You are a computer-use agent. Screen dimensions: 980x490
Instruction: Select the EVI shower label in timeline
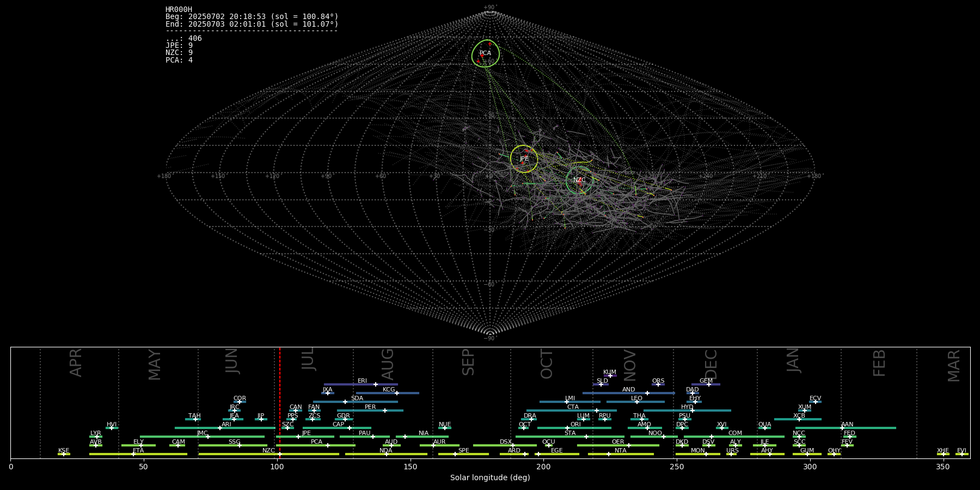coord(961,451)
